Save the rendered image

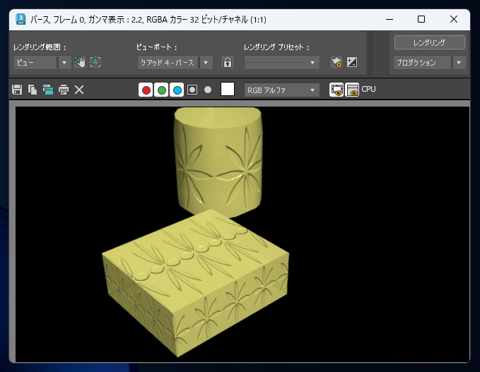click(x=17, y=90)
